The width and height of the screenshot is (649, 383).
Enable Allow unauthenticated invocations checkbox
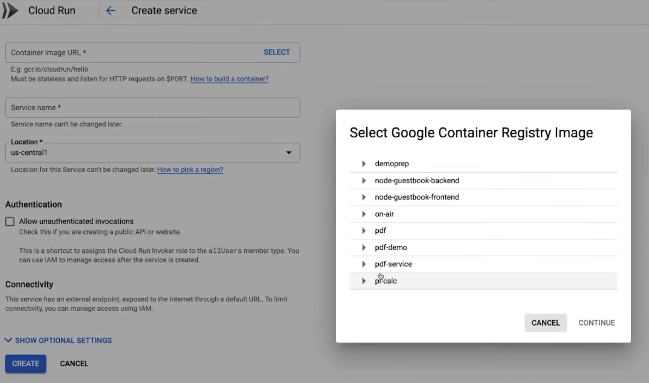click(10, 222)
